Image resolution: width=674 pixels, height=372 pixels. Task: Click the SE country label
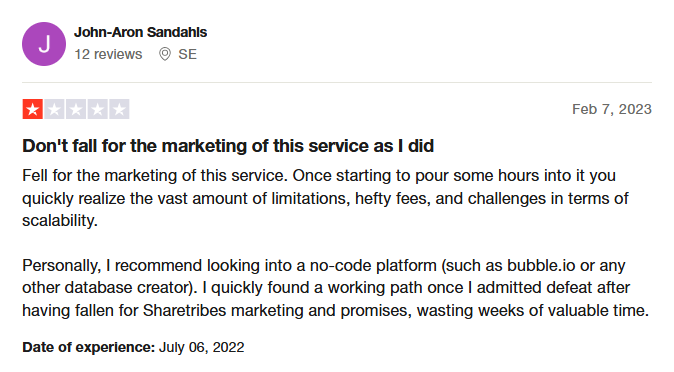click(x=187, y=54)
